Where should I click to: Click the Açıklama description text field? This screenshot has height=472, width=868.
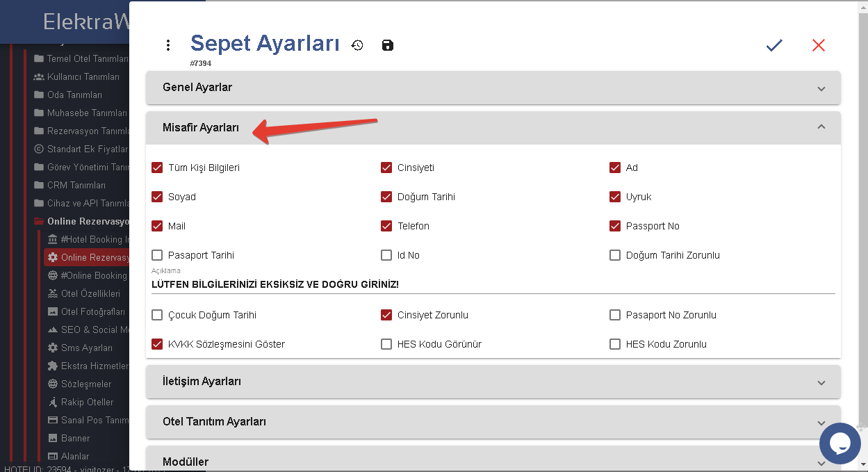pyautogui.click(x=493, y=284)
